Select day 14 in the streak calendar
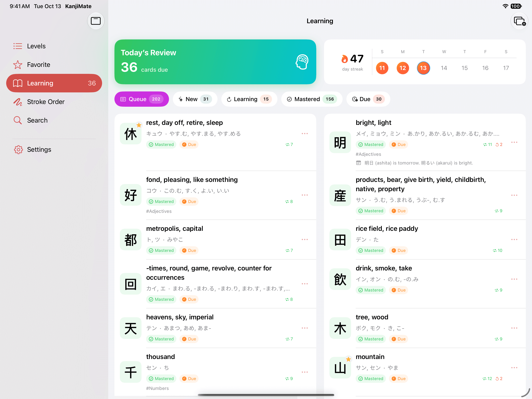Screen dimensions: 532x399 coord(444,68)
